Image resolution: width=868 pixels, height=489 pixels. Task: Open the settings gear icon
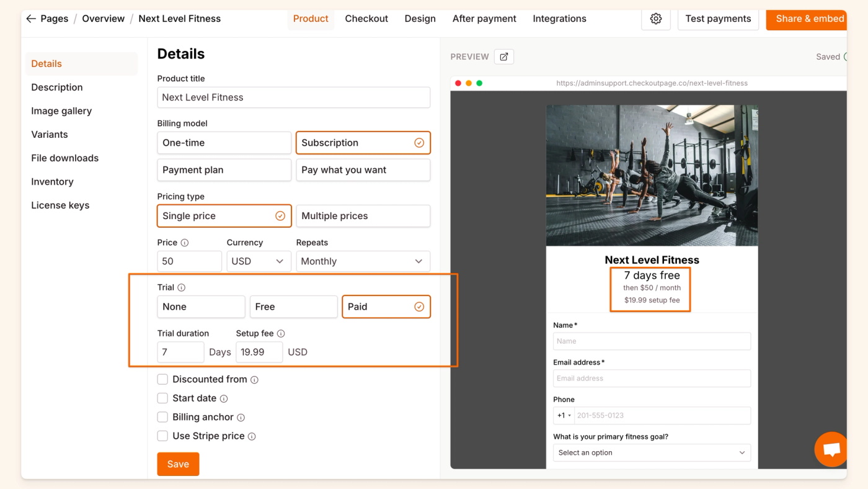pos(655,19)
